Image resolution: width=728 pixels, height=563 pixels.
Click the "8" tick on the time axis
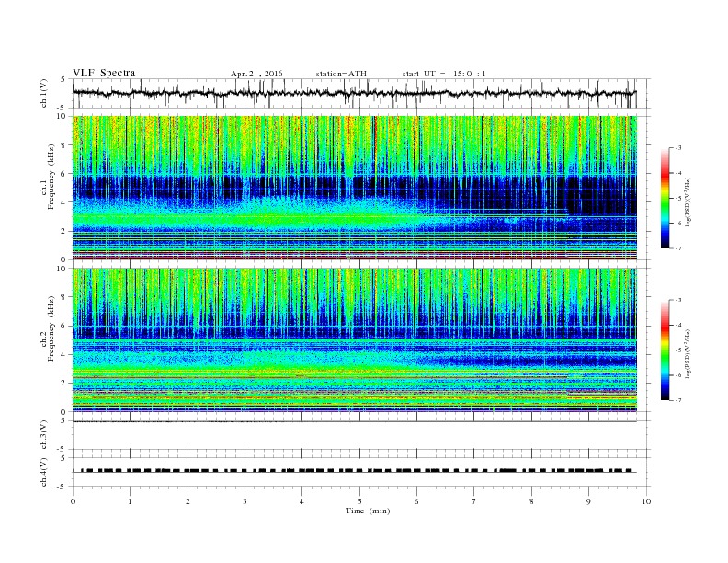(531, 501)
